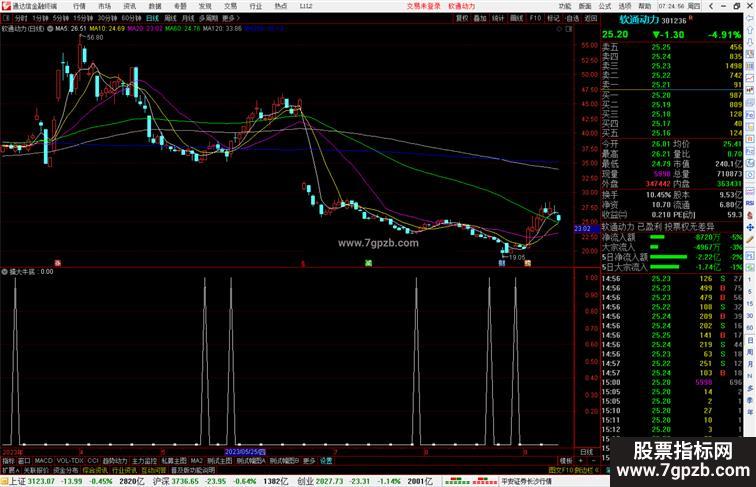Click the 日线 label beside date axis

click(x=587, y=452)
